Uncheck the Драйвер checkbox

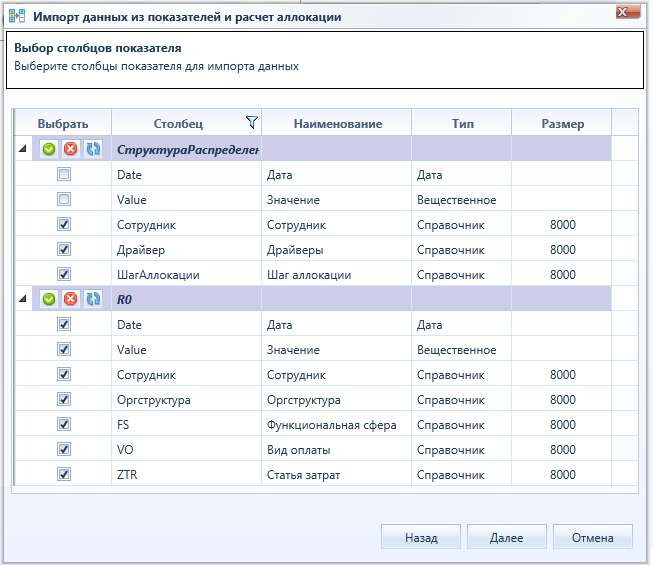(64, 249)
